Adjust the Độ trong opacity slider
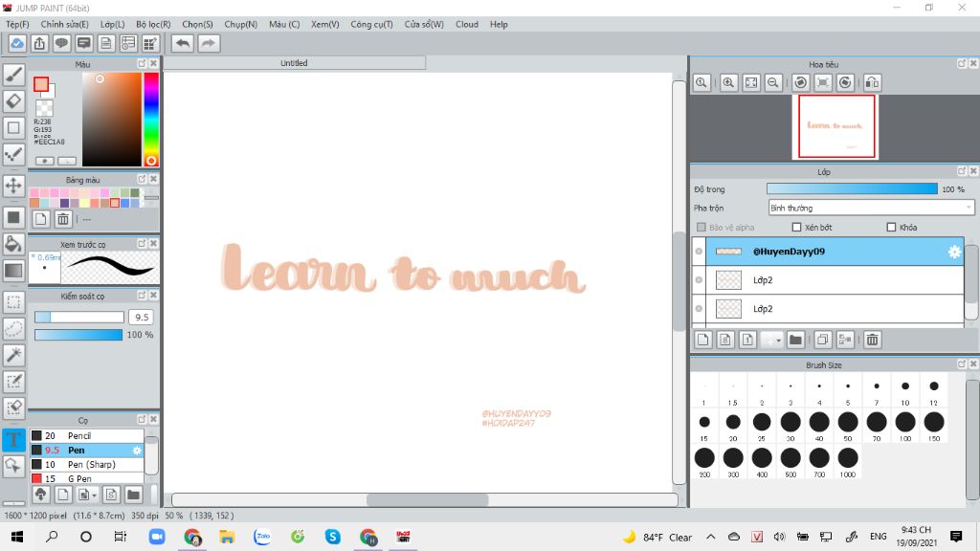 (x=852, y=188)
